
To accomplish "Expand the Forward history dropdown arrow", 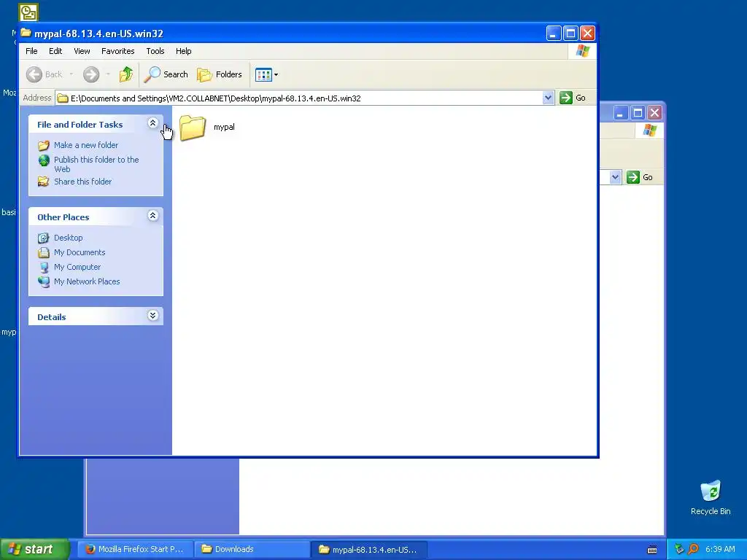I will click(108, 74).
